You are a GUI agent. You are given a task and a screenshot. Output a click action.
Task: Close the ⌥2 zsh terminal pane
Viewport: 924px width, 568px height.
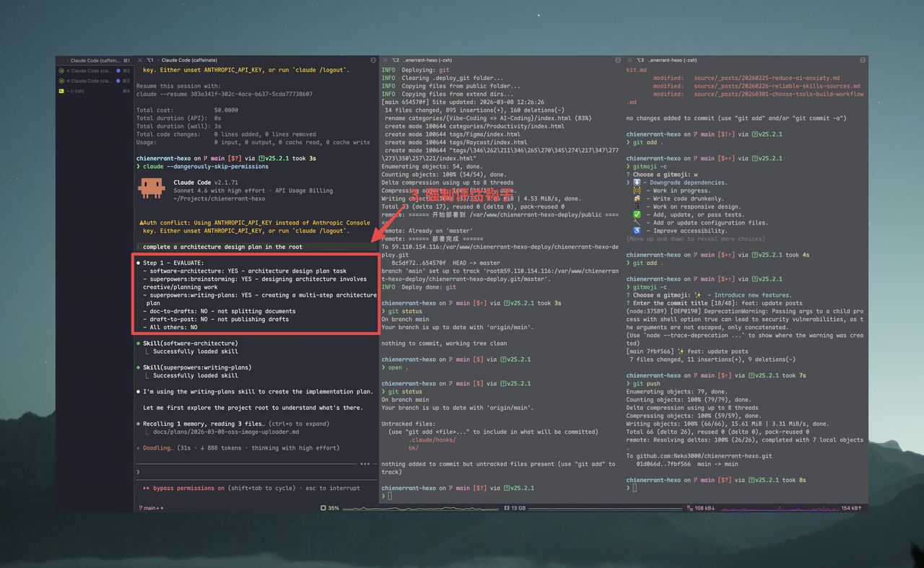tap(385, 60)
